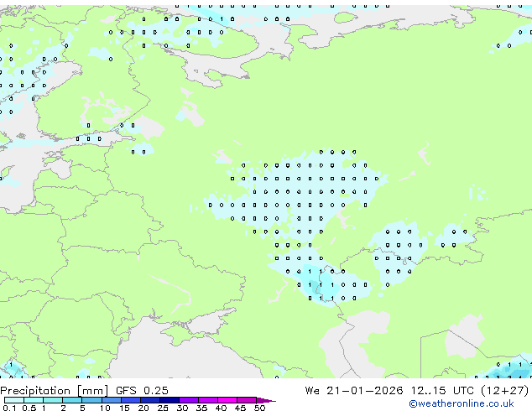This screenshot has width=532, height=411.
Task: Click the 1–2 mm legend swatch
Action: (x=53, y=400)
